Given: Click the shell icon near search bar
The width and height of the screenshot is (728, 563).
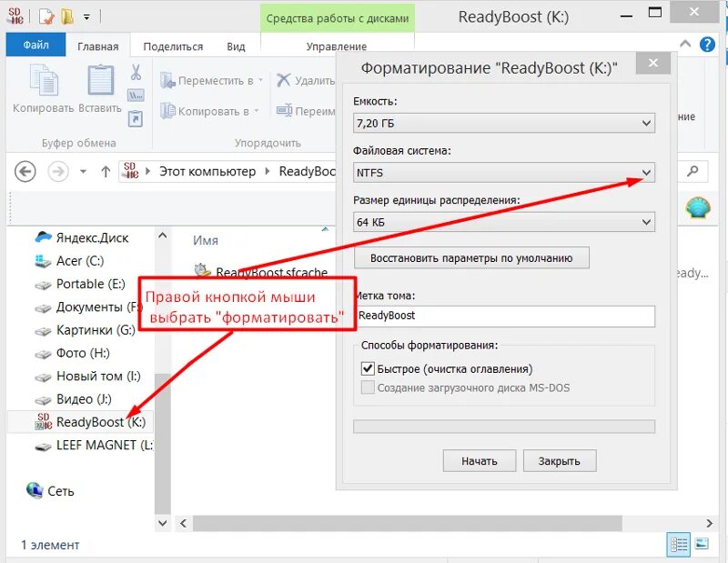Looking at the screenshot, I should tap(698, 207).
